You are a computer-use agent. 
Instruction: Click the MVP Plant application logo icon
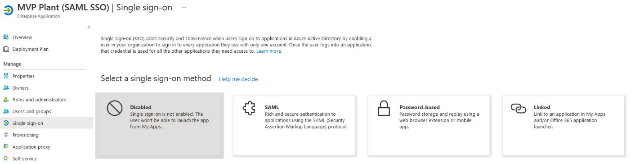coord(8,11)
